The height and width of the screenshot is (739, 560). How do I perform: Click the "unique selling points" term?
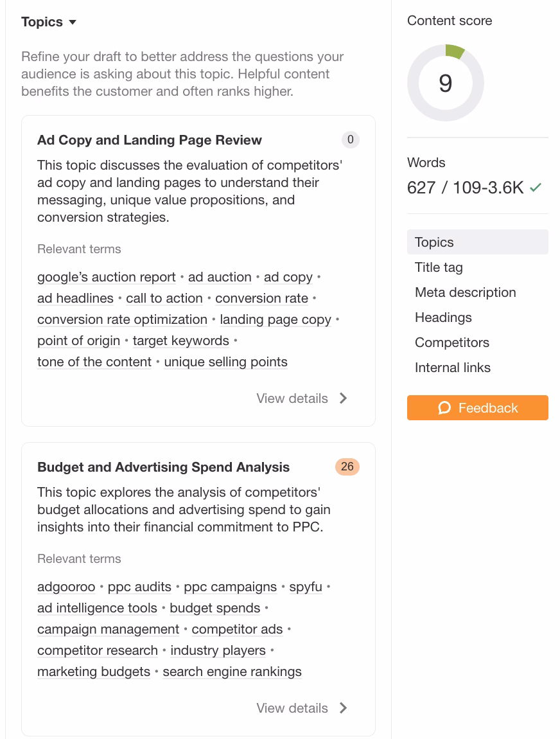(225, 362)
